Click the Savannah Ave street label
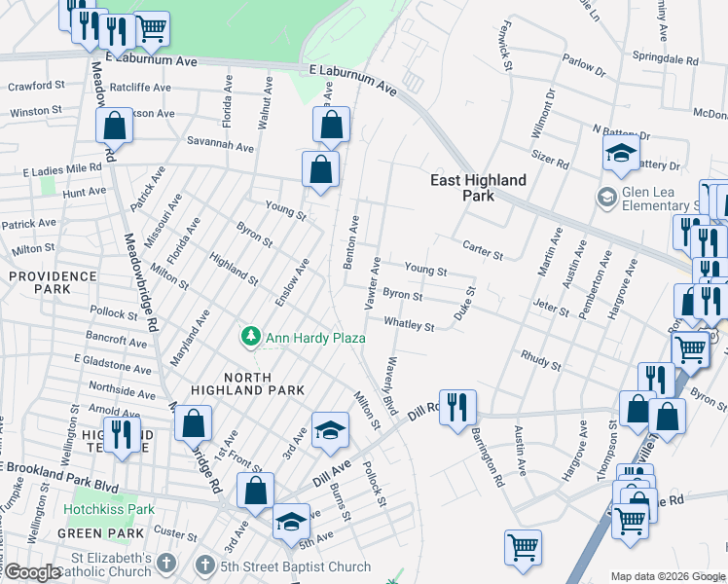This screenshot has width=728, height=584. pos(220,144)
